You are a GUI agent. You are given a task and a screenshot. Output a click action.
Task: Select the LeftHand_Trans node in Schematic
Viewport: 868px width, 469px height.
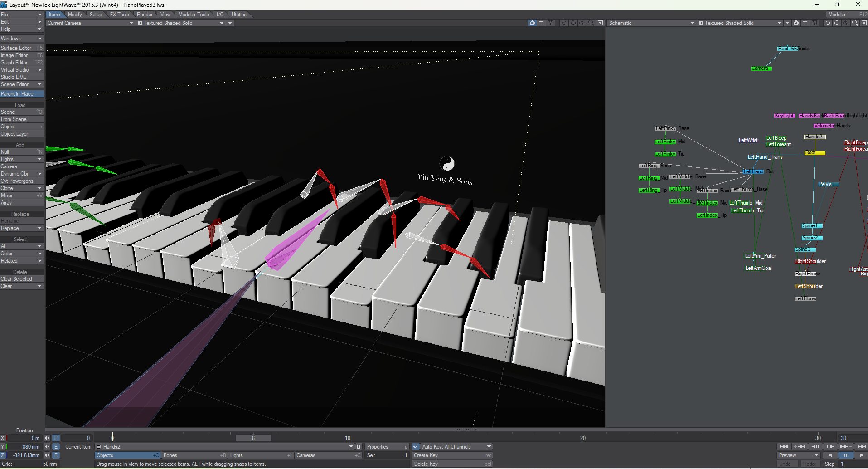tap(765, 157)
